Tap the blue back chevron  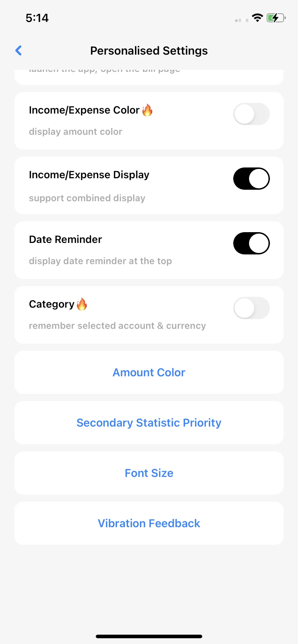[x=19, y=51]
